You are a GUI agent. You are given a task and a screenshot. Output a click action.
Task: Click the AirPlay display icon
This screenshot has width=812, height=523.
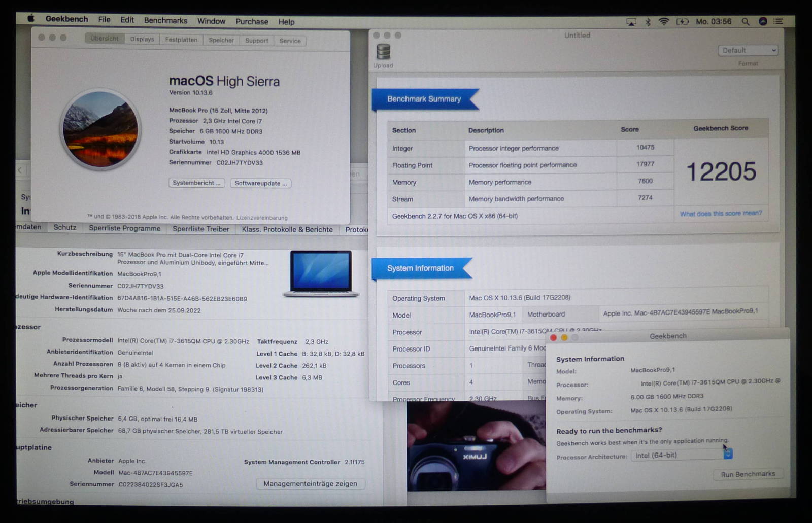click(631, 22)
